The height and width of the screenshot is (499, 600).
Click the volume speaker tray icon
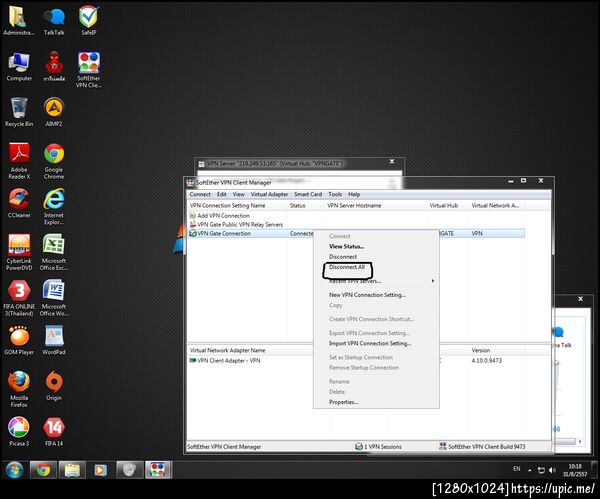click(x=552, y=470)
